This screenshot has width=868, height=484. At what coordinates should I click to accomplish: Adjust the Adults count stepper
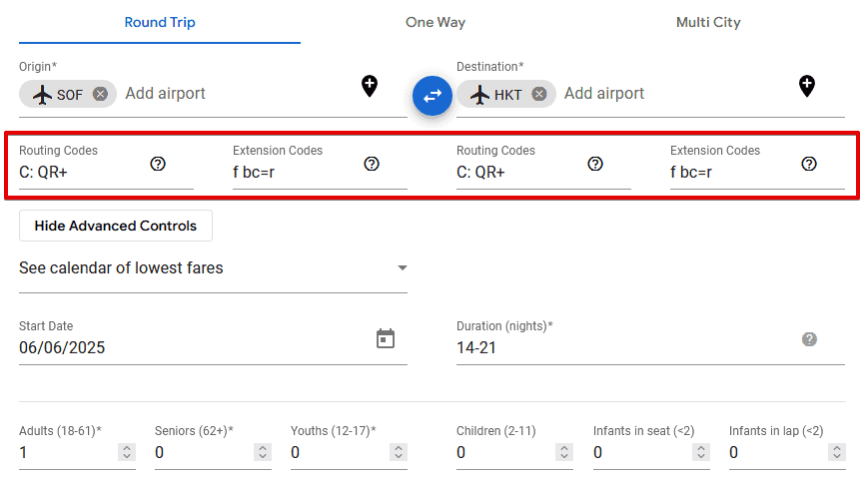(126, 452)
